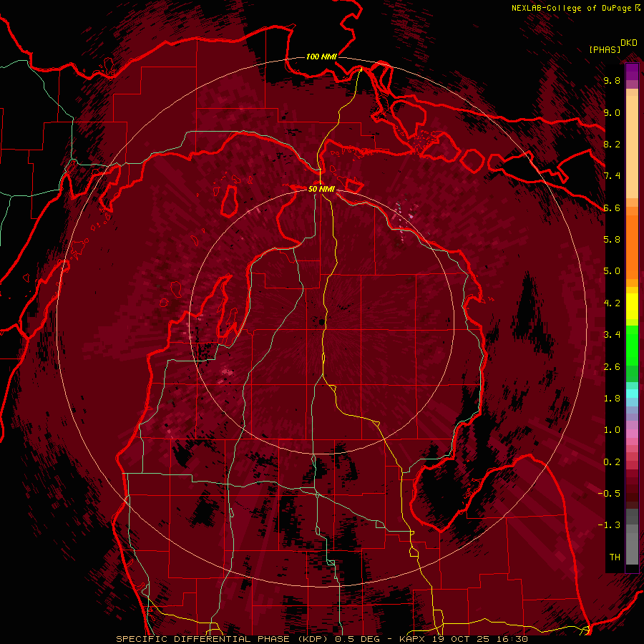Viewport: 644px width, 644px height.
Task: Click the 5.8 value on color scale
Action: (x=612, y=240)
